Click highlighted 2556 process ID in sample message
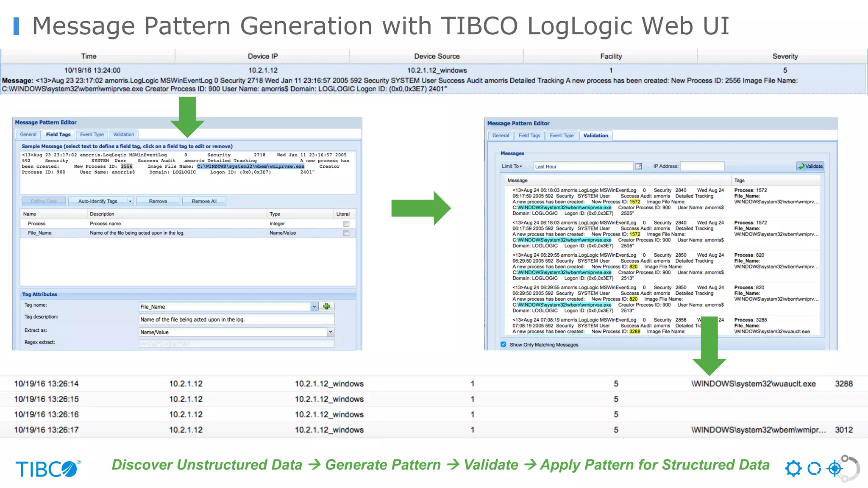This screenshot has height=488, width=868. 126,166
